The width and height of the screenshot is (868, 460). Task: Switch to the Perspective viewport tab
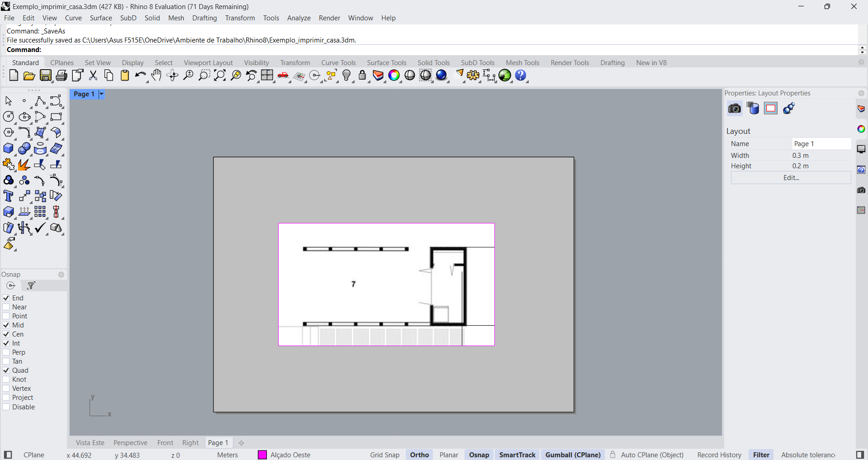(130, 443)
